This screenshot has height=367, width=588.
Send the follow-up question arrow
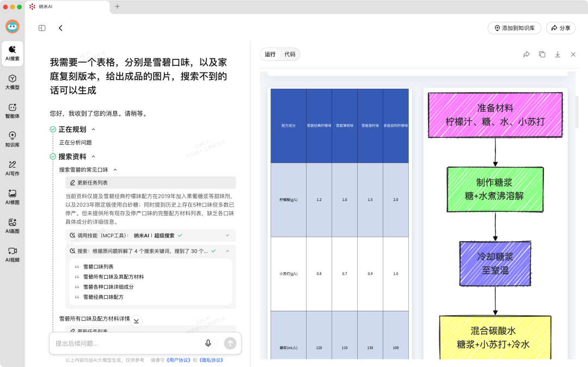pos(230,343)
